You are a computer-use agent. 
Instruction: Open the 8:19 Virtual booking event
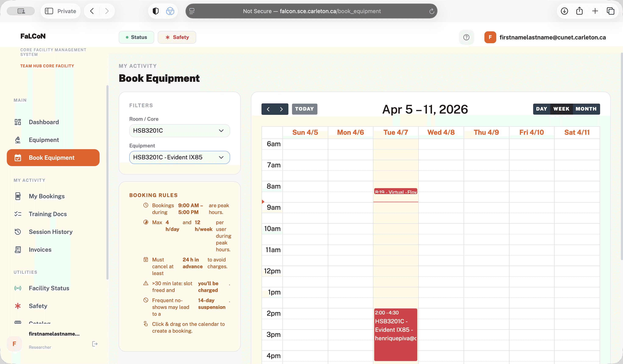395,191
